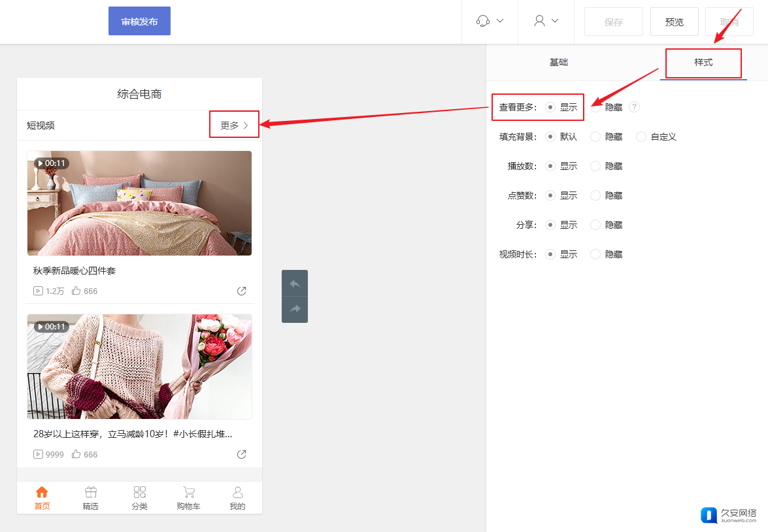768x532 pixels.
Task: Expand the user account dropdown arrow
Action: point(555,20)
